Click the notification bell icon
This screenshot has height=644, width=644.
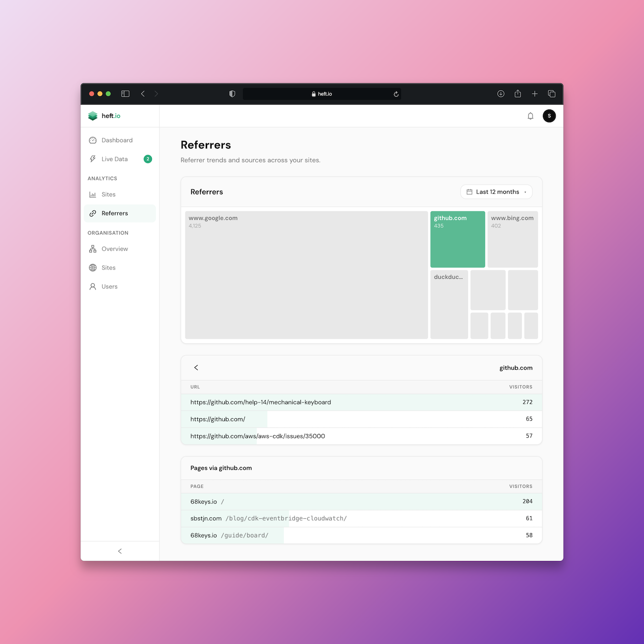(x=530, y=116)
